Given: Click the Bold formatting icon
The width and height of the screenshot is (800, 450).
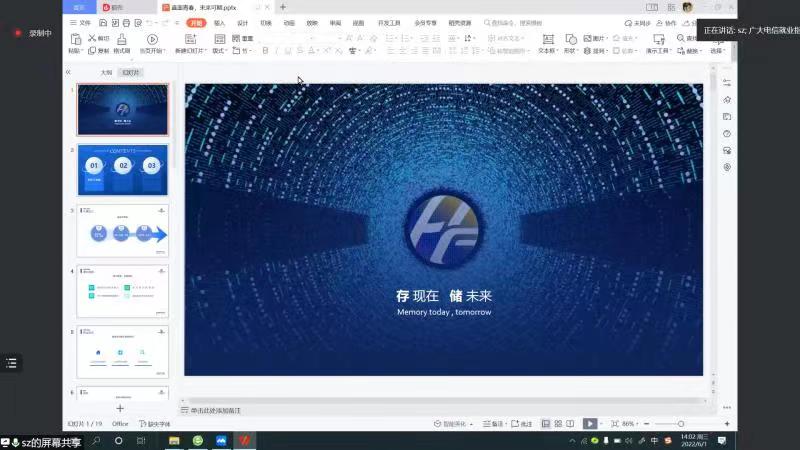Looking at the screenshot, I should click(x=265, y=50).
